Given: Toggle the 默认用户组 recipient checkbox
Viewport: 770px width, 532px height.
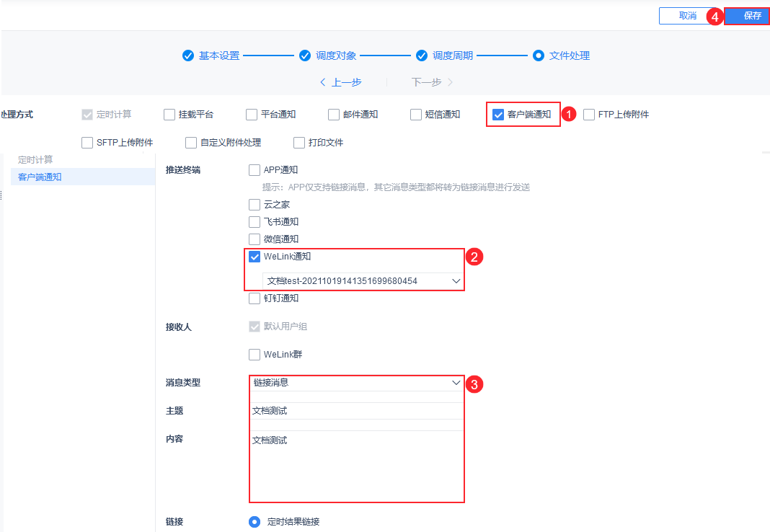Looking at the screenshot, I should tap(255, 327).
